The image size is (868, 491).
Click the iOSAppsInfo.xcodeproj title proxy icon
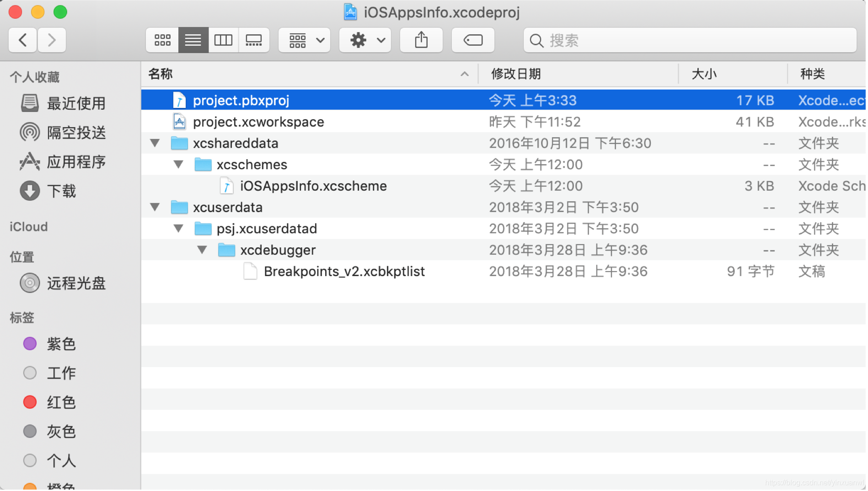click(350, 12)
